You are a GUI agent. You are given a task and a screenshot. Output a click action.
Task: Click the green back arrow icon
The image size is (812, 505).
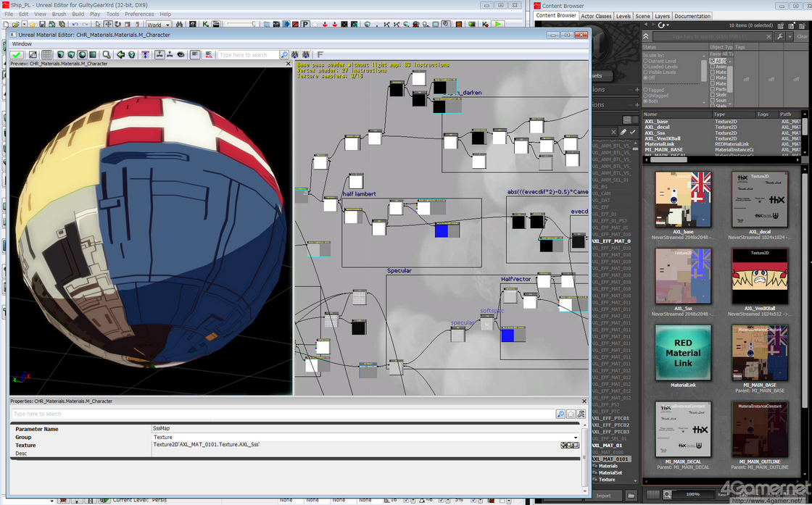point(121,55)
